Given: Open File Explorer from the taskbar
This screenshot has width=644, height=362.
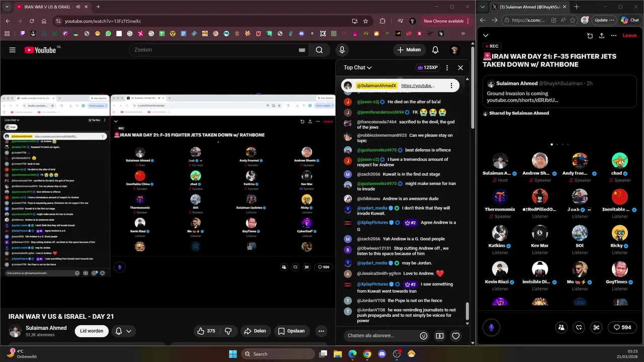Looking at the screenshot, I should [338, 354].
